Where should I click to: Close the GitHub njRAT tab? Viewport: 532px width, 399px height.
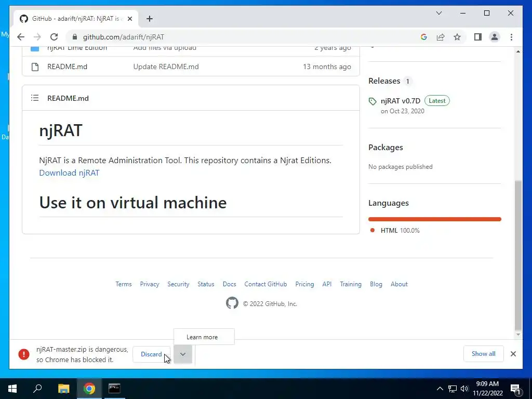[129, 19]
